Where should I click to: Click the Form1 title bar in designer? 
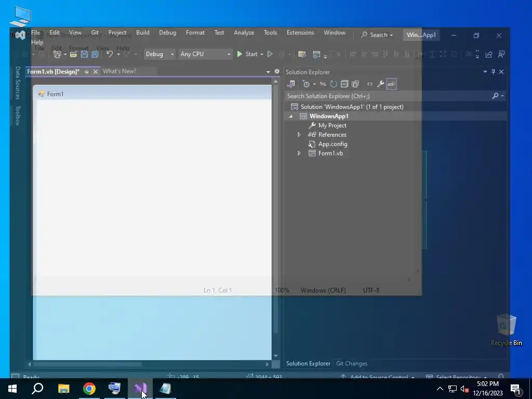coord(152,94)
